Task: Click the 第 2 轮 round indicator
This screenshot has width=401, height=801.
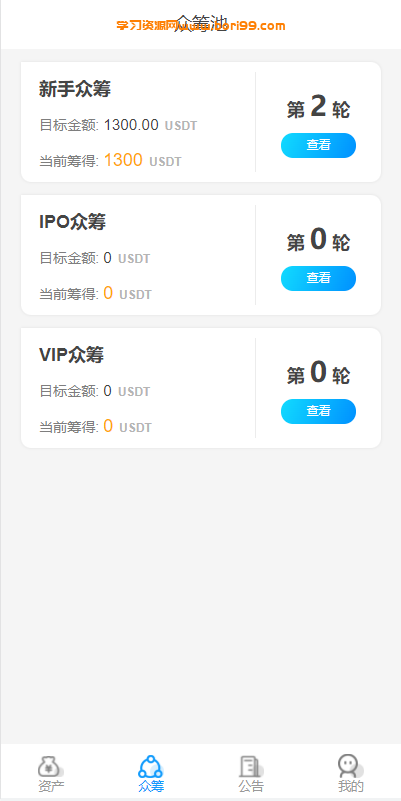Action: pos(318,107)
